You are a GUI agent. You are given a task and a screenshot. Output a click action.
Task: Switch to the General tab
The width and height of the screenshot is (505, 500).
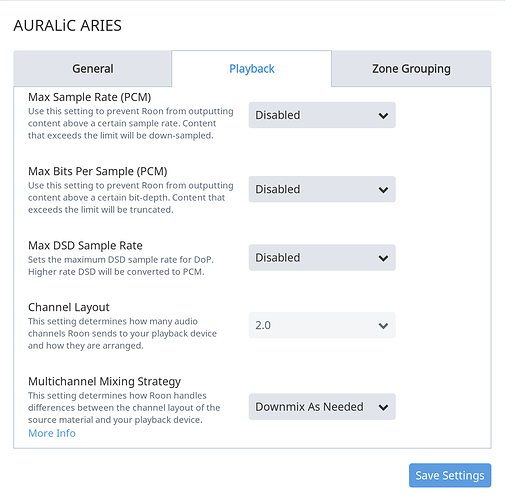(93, 69)
